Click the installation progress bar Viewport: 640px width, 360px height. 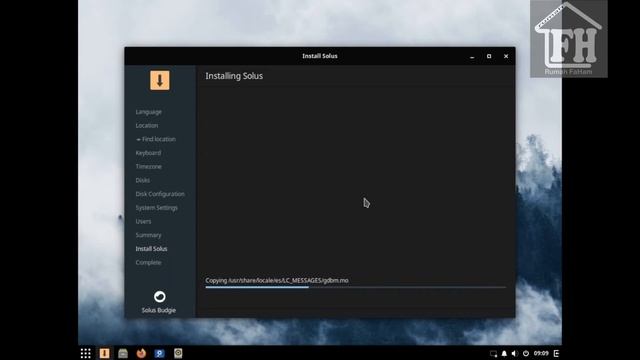pyautogui.click(x=356, y=287)
